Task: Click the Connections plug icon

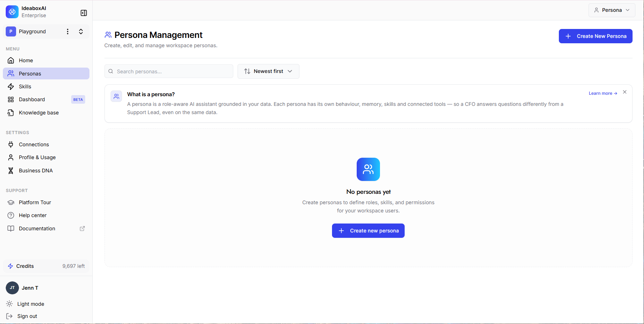Action: (x=11, y=144)
